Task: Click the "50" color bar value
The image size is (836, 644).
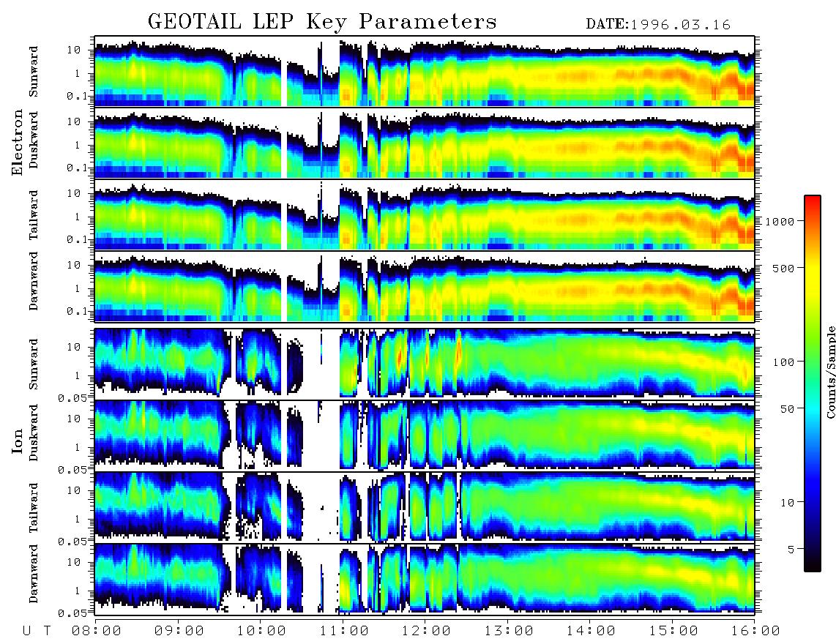Action: 787,409
